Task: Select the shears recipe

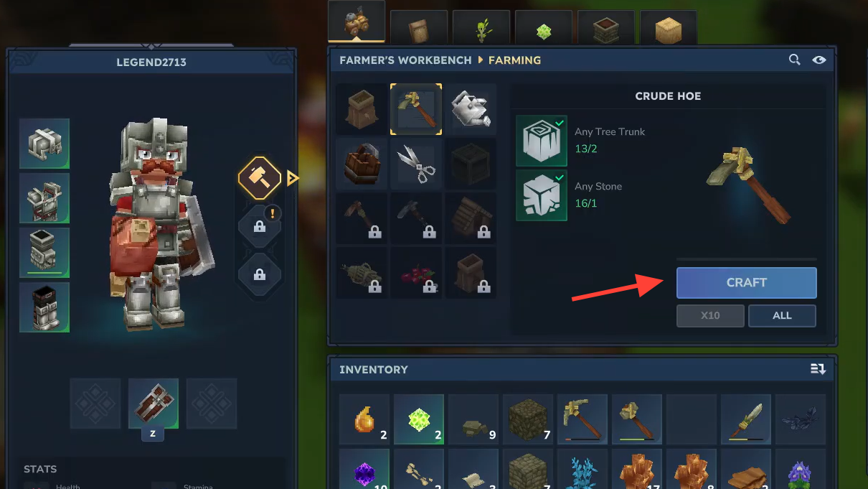Action: [x=417, y=164]
